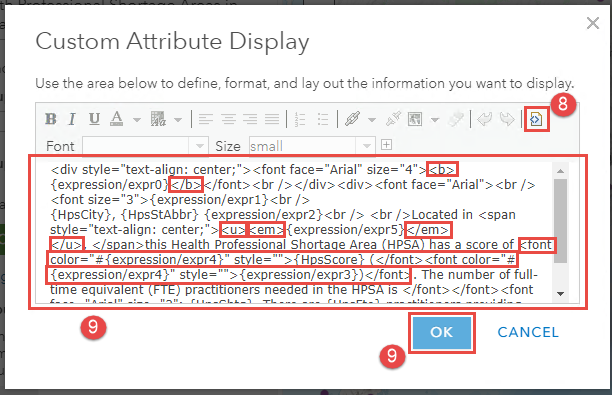Open the link options dropdown arrow

(x=372, y=119)
